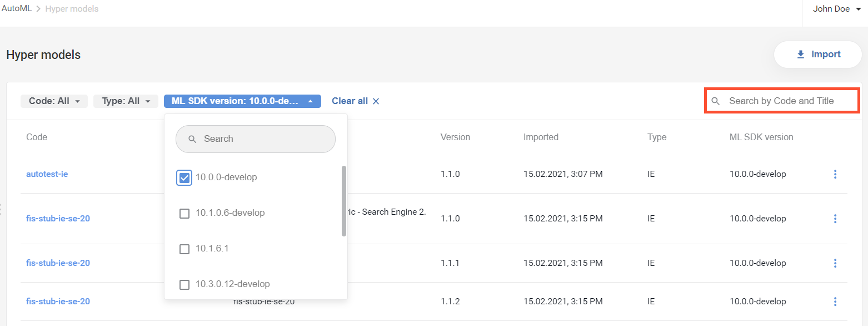Check the 10.3.0.12-develop checkbox
Image resolution: width=868 pixels, height=326 pixels.
click(x=184, y=284)
